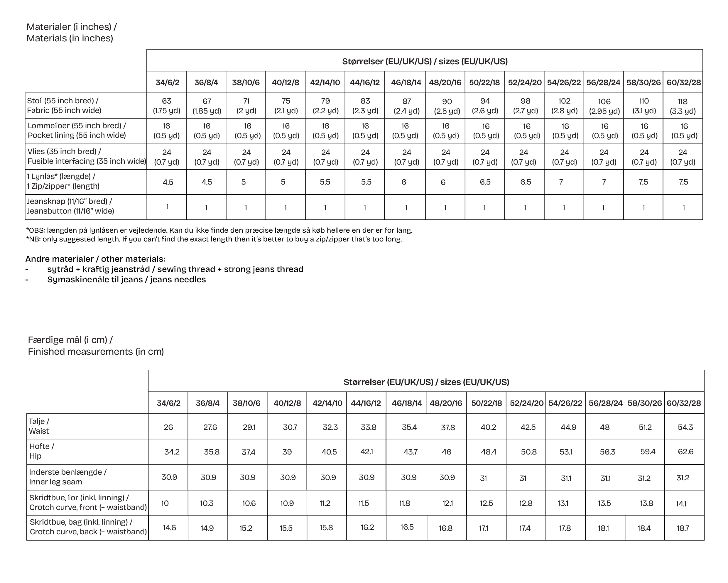Click Crotch curve, front (+ waistband) label
Screen dimensions: 728x583
pos(88,507)
